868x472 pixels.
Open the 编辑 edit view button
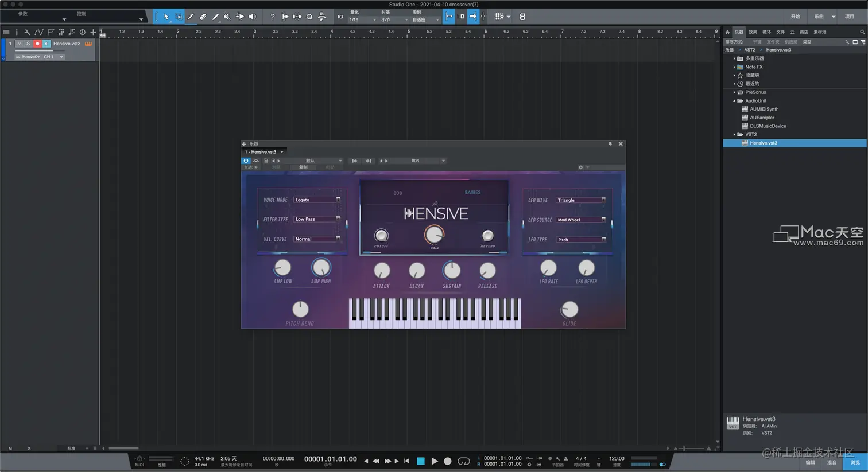(810, 462)
